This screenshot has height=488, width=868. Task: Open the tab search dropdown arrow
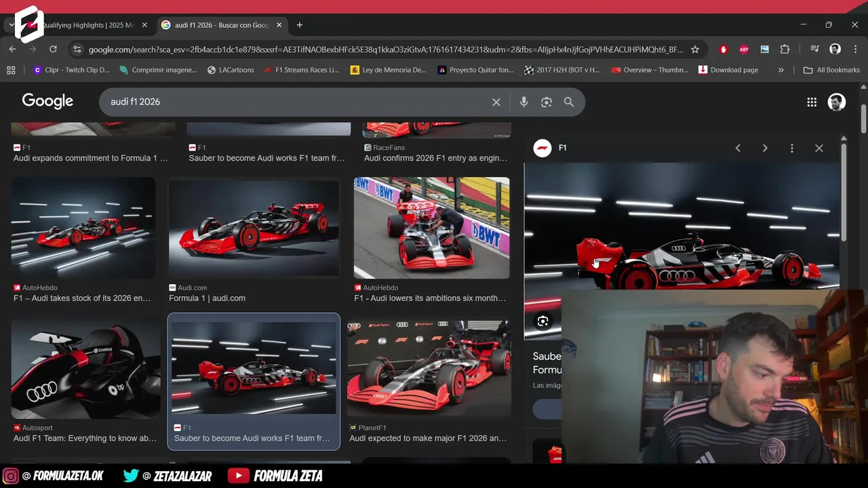click(x=12, y=25)
